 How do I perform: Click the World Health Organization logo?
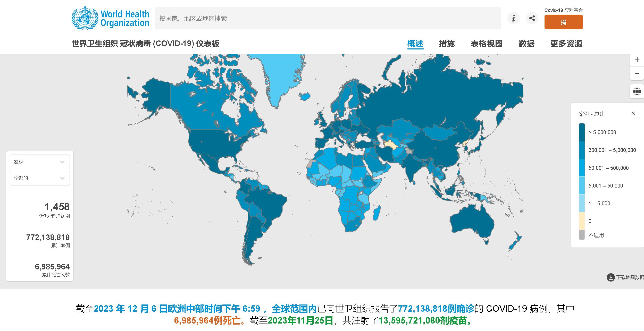click(x=110, y=18)
